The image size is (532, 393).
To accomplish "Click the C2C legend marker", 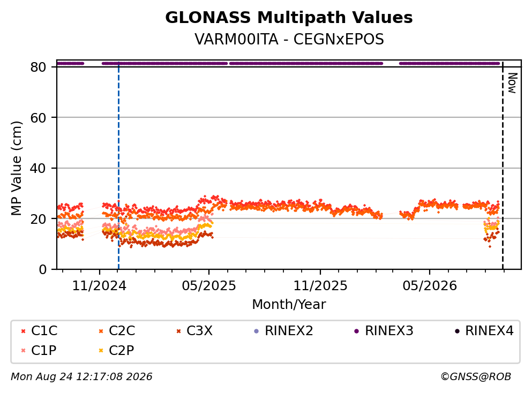I will 101,331.
